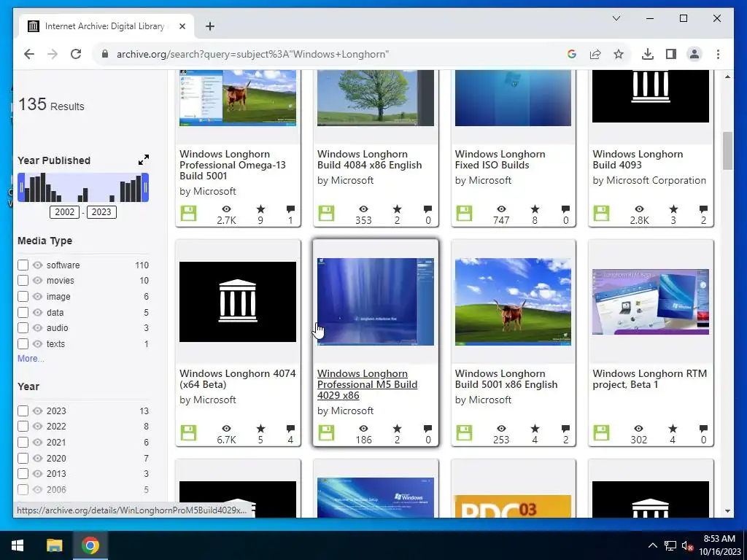Click the 2002 start year field
Screen dimensions: 747x560
point(64,212)
